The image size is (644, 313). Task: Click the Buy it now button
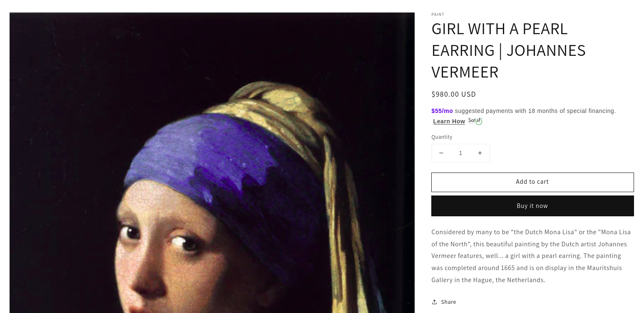click(x=532, y=206)
